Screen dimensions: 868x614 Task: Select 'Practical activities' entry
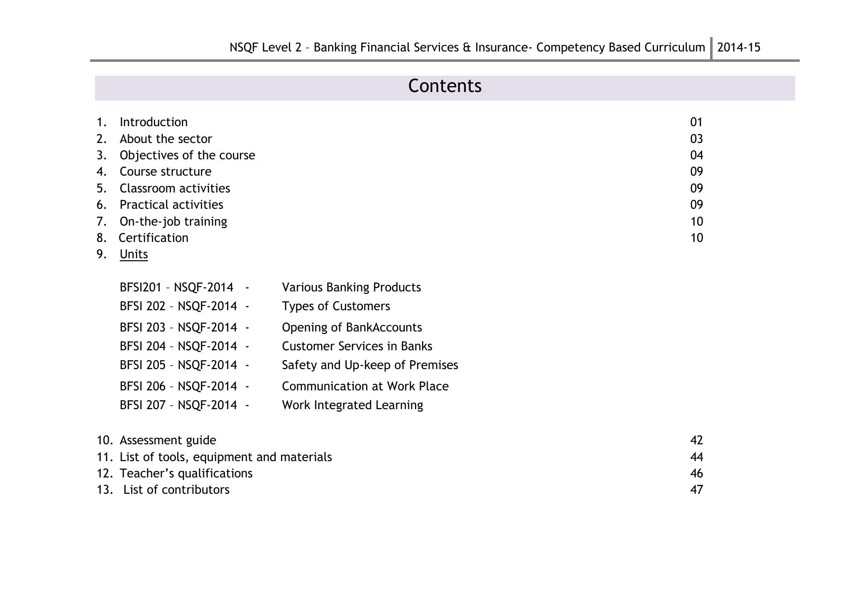pos(171,205)
